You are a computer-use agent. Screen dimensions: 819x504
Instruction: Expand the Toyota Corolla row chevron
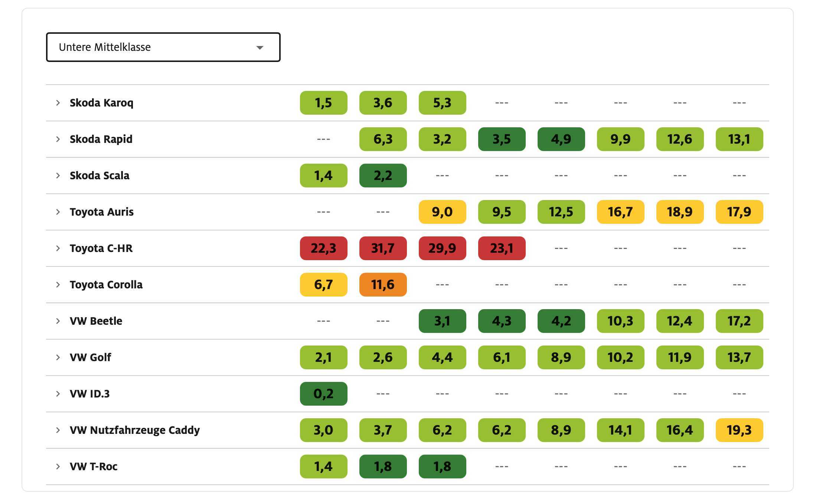[x=58, y=285]
